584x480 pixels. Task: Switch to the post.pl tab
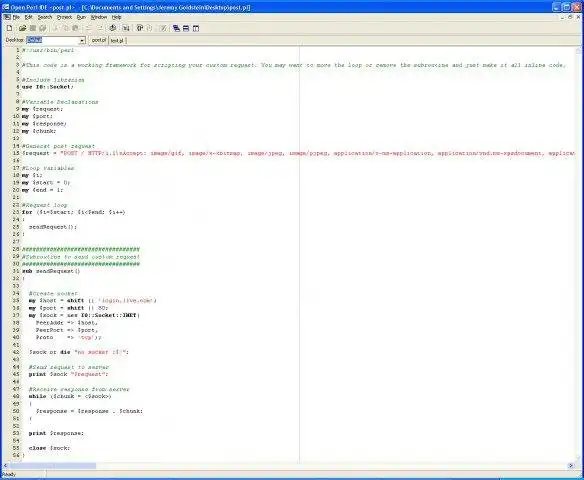coord(99,40)
